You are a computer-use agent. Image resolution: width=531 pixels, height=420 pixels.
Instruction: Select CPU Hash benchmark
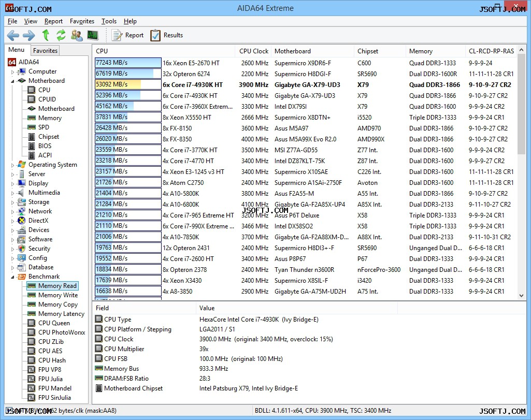tap(47, 360)
